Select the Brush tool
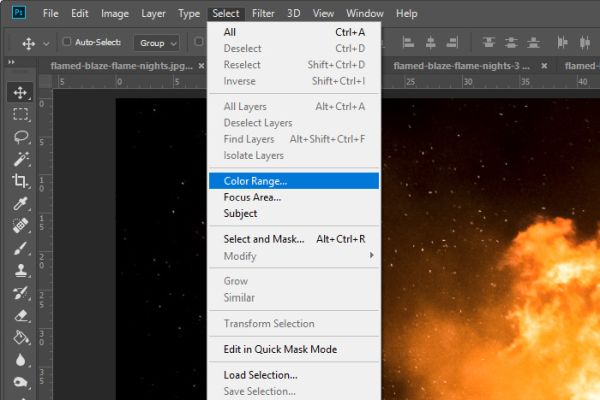 tap(20, 248)
